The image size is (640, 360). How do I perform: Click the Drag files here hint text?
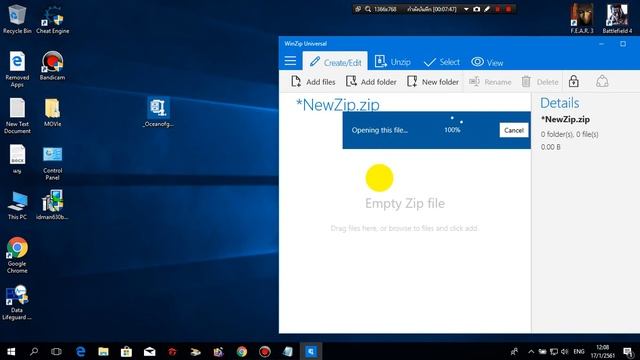404,228
